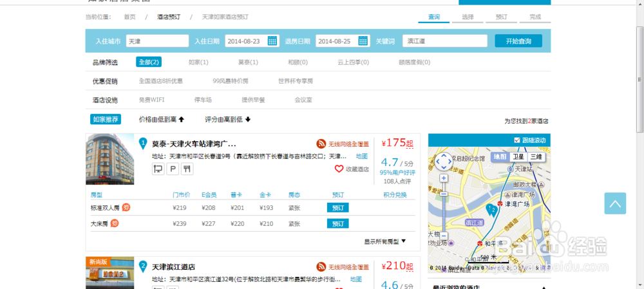Viewport: 644px width, 289px height.
Task: Book the 标准双人房 with 预订 button
Action: tap(337, 207)
